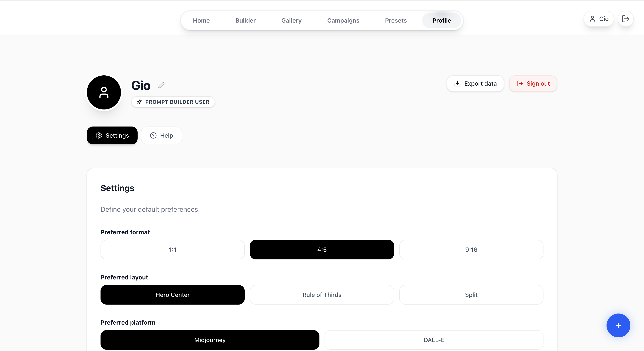This screenshot has width=644, height=351.
Task: Click the logout arrow icon in the top right
Action: click(625, 19)
